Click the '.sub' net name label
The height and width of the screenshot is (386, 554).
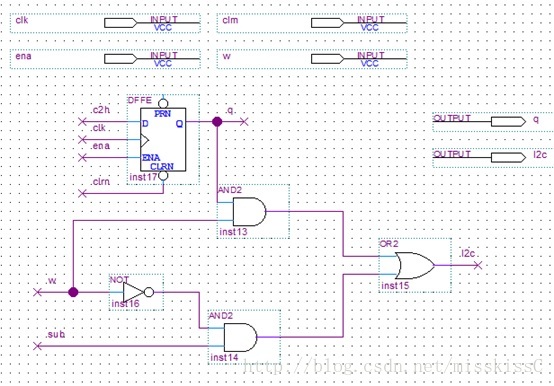coord(55,334)
